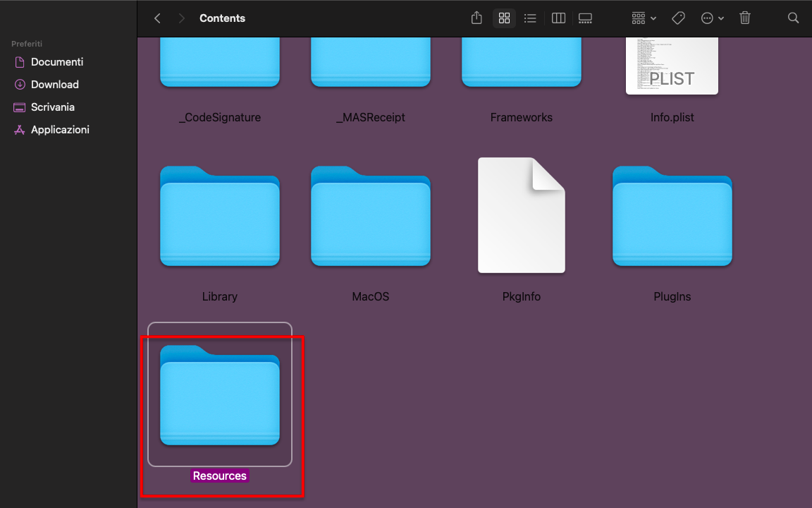Start a search with the magnifying glass

pos(793,18)
